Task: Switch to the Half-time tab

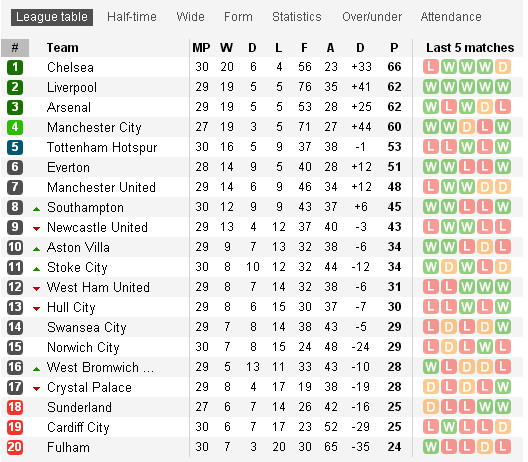Action: point(132,17)
